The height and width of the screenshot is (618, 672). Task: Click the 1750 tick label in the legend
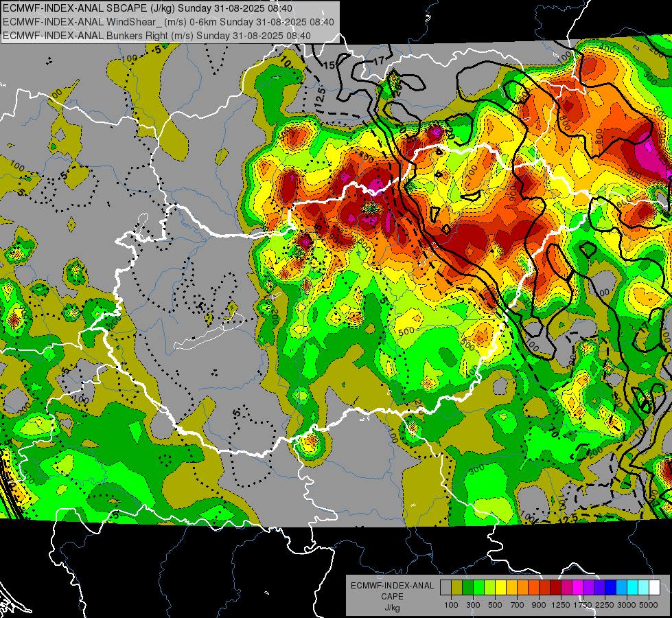583,605
